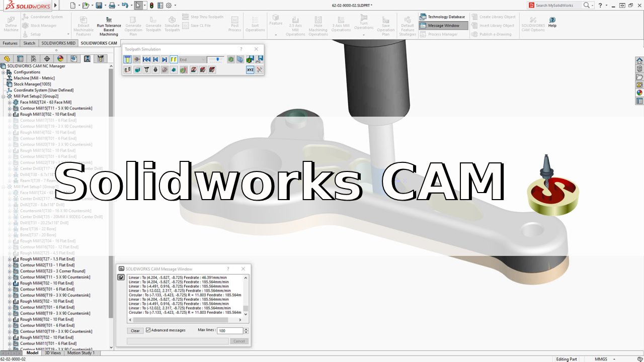Click Step Back in simulation toolbar
The height and width of the screenshot is (362, 644).
tap(155, 59)
